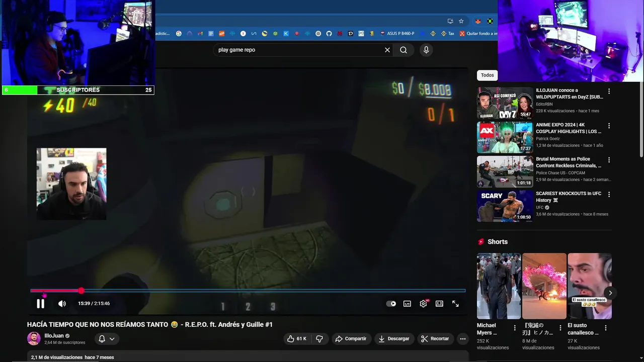
Task: Select the Todos filter chip
Action: coord(487,75)
